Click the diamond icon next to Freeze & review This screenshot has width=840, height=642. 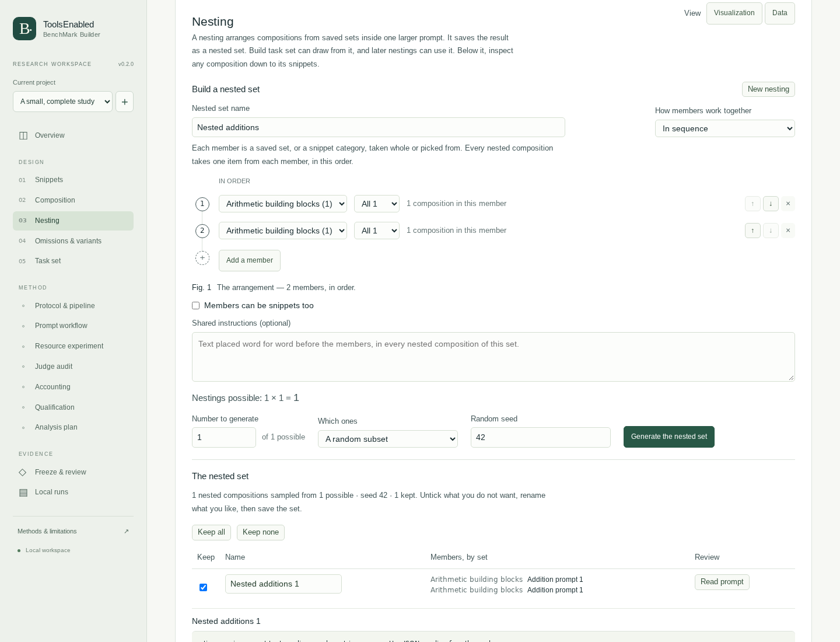point(23,472)
